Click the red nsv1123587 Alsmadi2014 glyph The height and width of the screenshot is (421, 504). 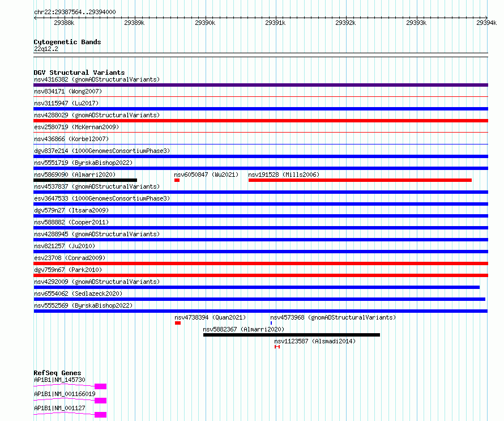tap(277, 347)
